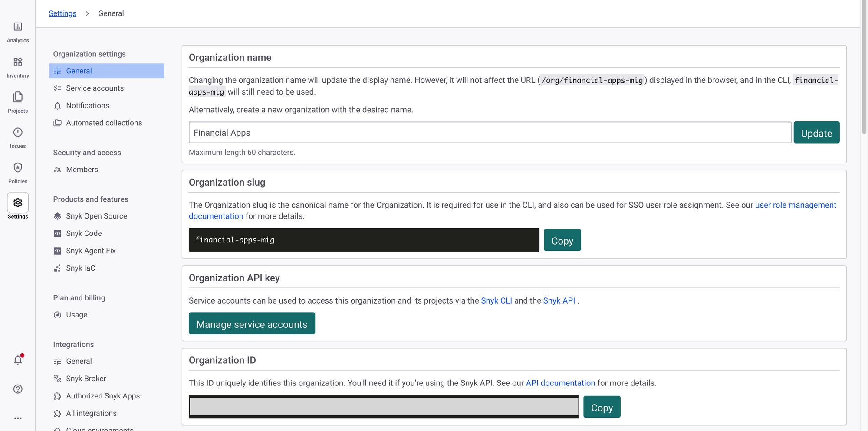Open the help question mark icon
The image size is (868, 431).
[x=18, y=389]
